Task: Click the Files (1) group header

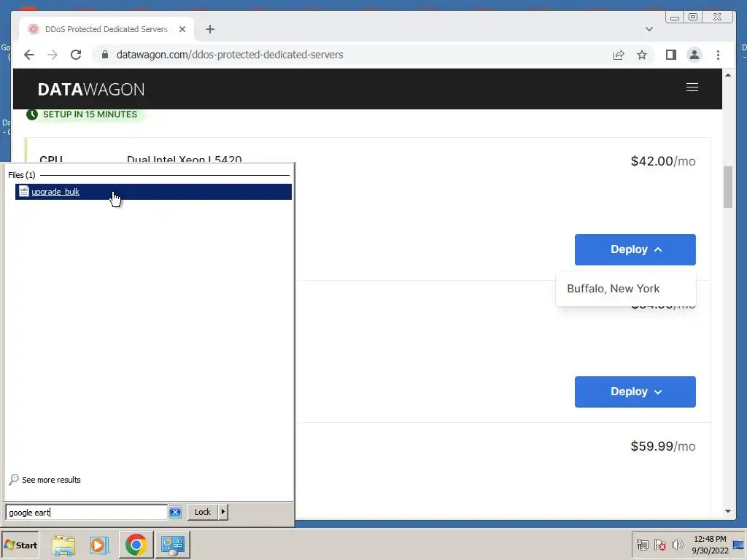Action: coord(21,175)
